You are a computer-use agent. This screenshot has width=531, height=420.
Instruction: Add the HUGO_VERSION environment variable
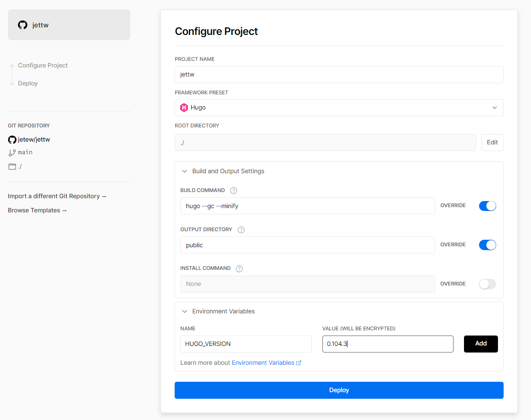coord(480,344)
